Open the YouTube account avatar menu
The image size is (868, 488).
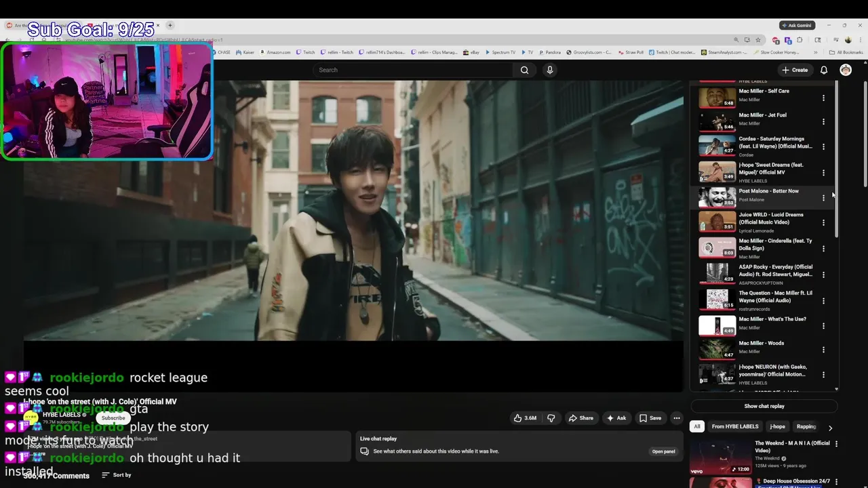click(846, 70)
